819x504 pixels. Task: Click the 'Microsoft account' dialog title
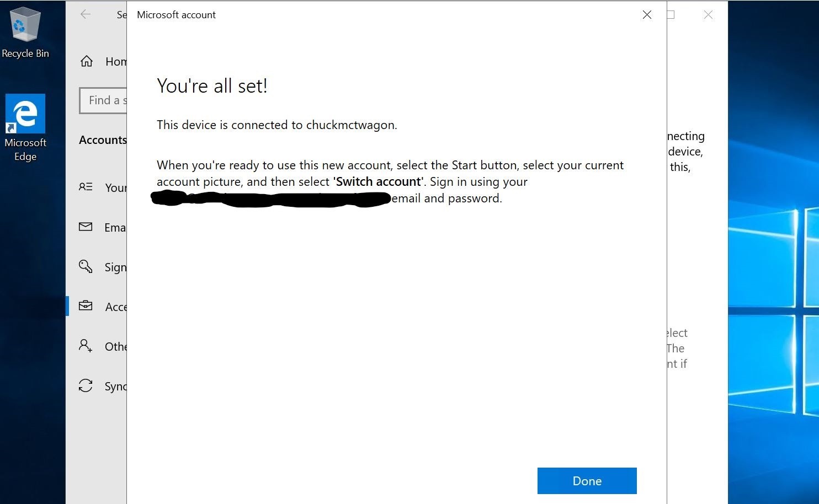176,15
